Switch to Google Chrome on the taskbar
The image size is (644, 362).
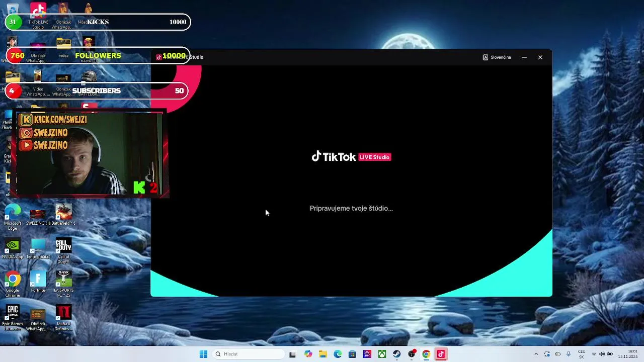coord(426,354)
